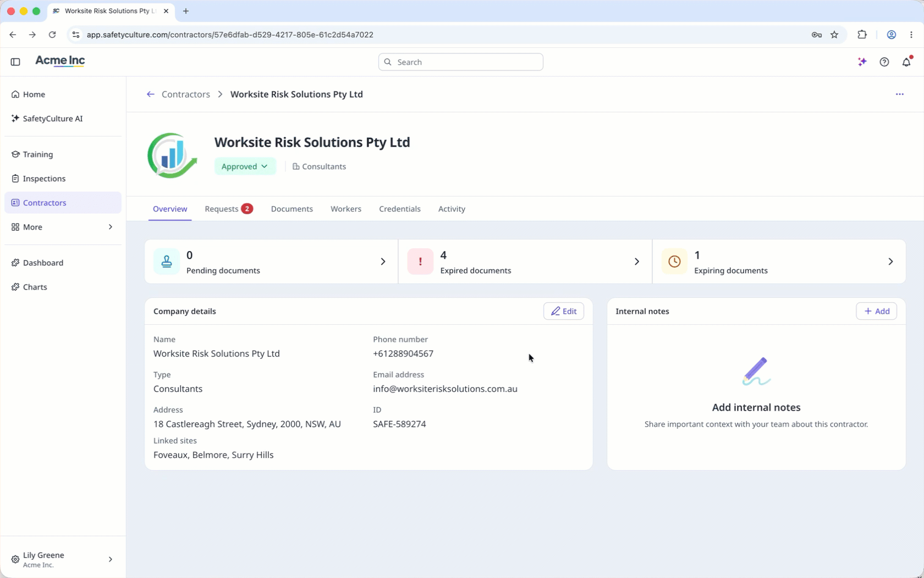Reload the page in the browser
The height and width of the screenshot is (578, 924).
coord(52,35)
